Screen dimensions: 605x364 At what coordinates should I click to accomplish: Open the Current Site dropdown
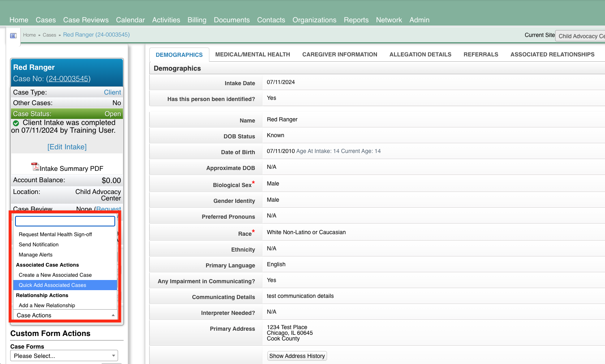click(580, 36)
